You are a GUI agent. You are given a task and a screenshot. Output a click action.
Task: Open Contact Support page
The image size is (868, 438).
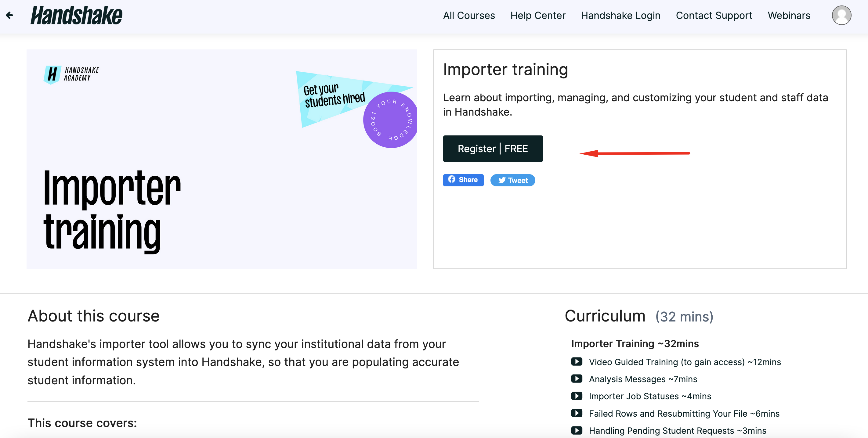(x=714, y=16)
